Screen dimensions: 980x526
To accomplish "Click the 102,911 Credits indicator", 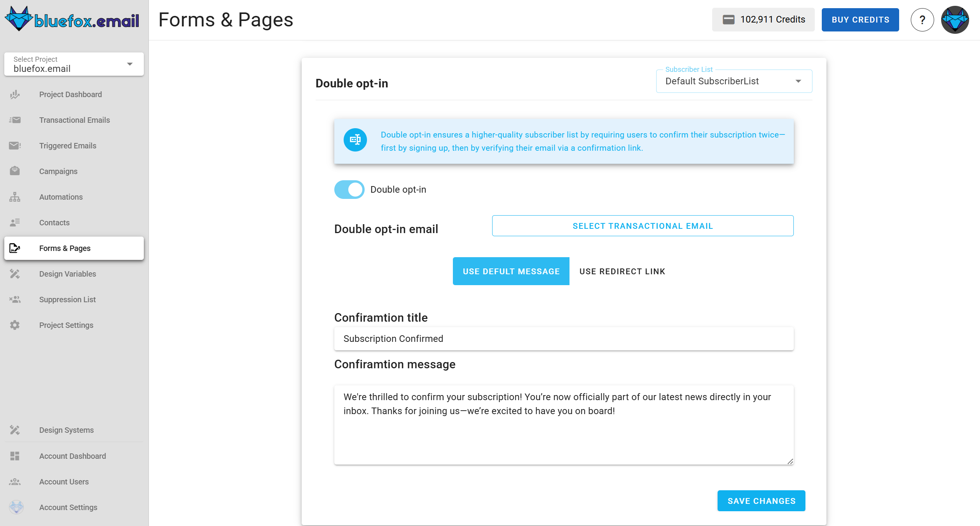I will tap(763, 19).
